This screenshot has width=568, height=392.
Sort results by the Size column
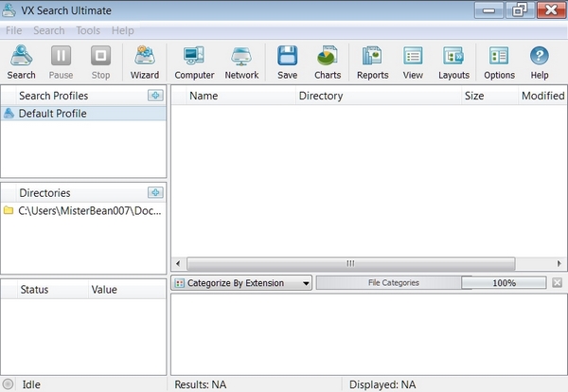click(489, 96)
